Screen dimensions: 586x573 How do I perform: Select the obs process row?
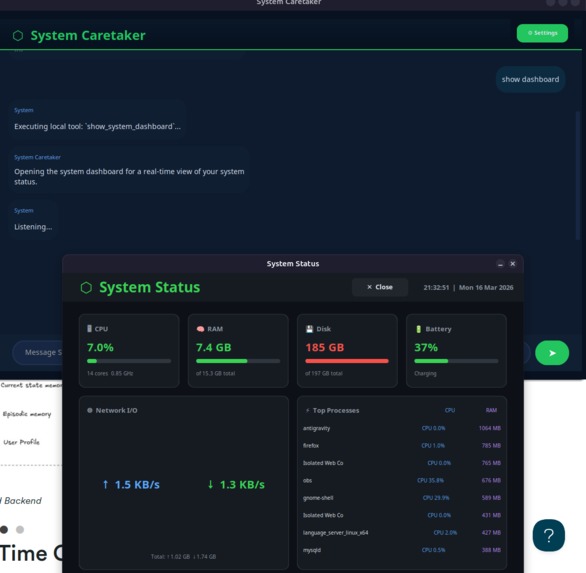coord(402,480)
